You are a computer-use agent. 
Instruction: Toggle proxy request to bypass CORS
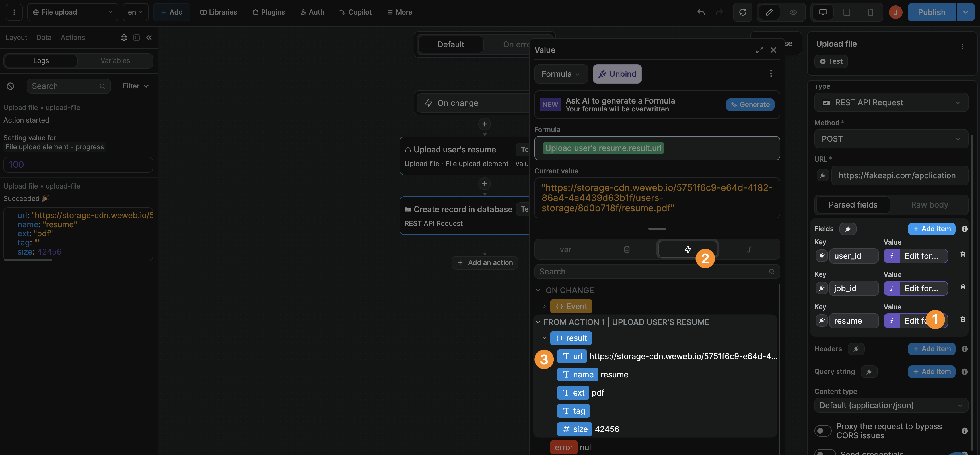(822, 431)
